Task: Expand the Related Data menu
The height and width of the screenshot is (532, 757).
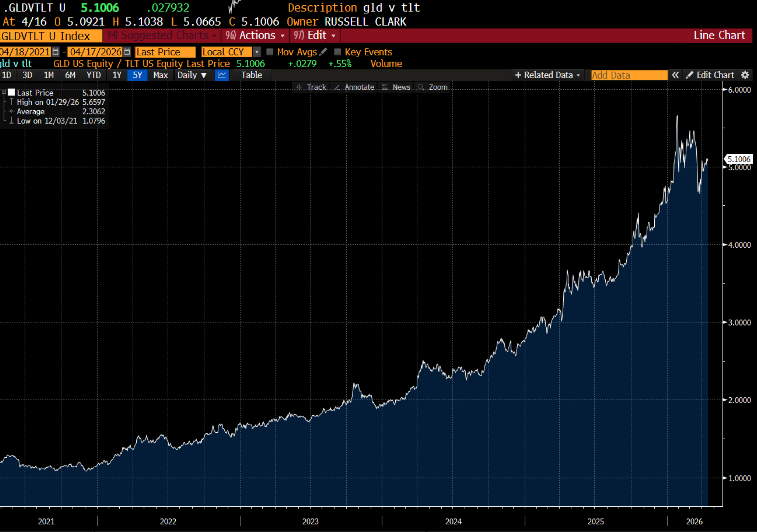Action: point(547,75)
